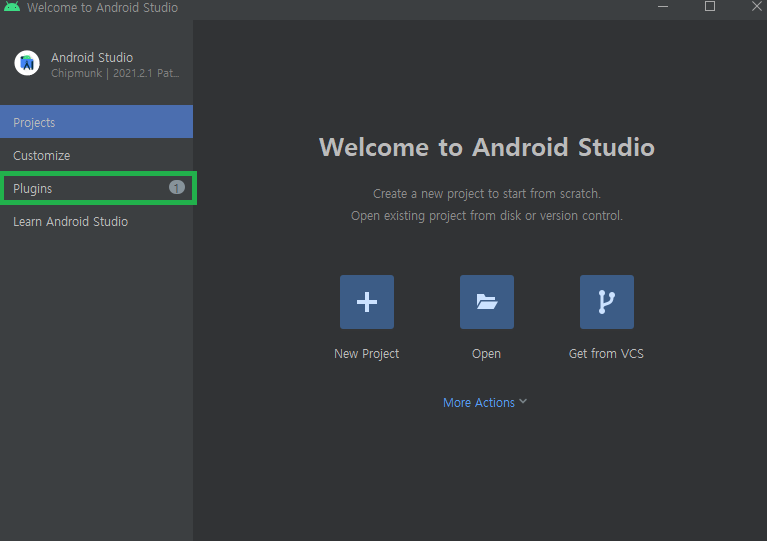Click the Get from VCS label
The width and height of the screenshot is (767, 541).
pos(606,354)
